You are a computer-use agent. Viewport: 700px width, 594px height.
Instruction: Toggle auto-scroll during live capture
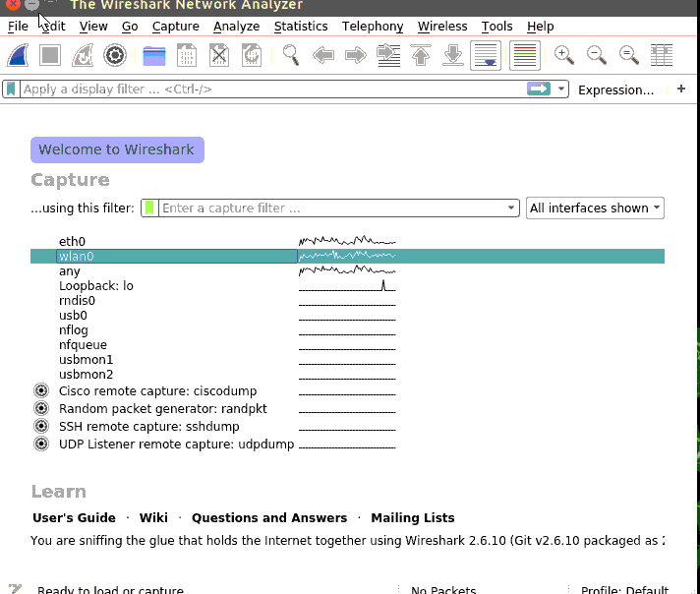click(x=486, y=55)
